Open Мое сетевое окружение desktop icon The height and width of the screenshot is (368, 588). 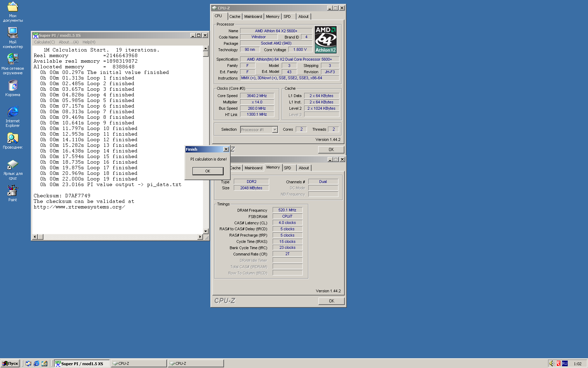pos(13,64)
